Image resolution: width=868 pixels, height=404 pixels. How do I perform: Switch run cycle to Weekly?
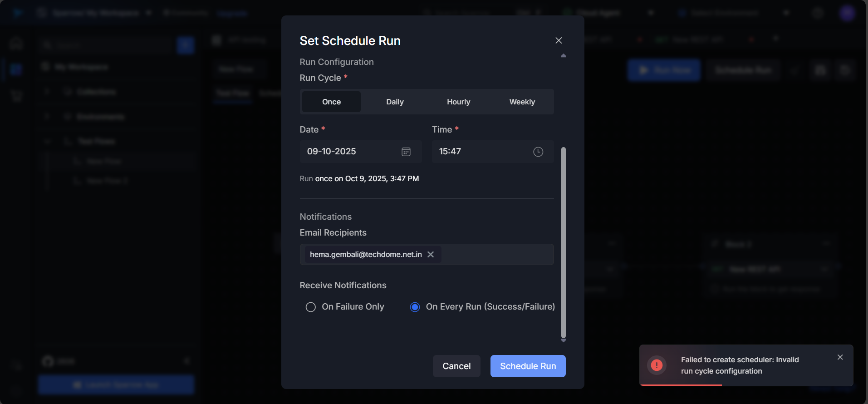click(522, 102)
